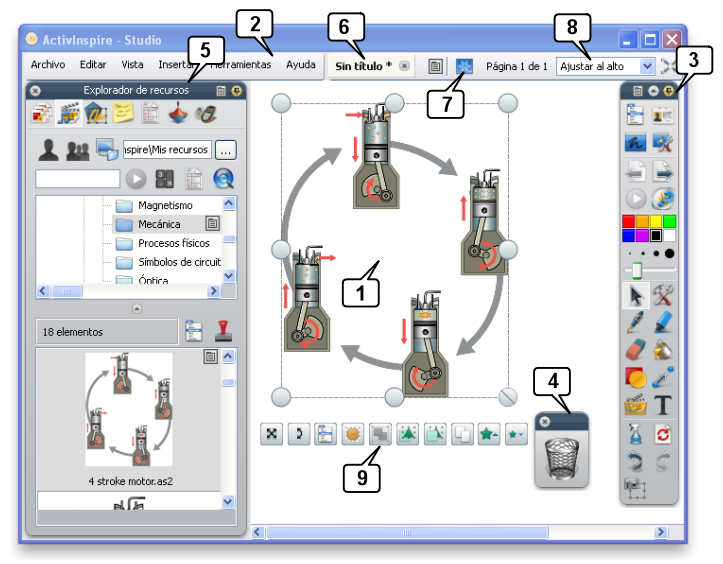This screenshot has width=723, height=564.
Task: Switch to shared resources two-person icon
Action: click(x=77, y=150)
